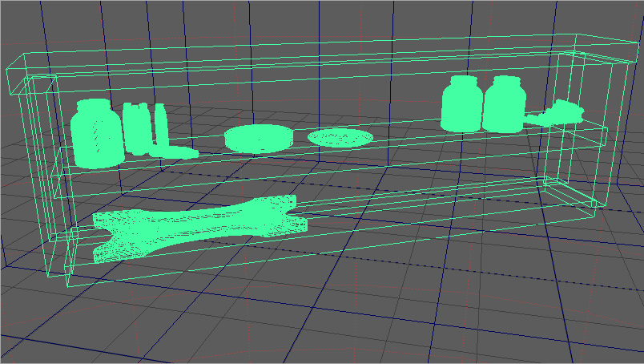The width and height of the screenshot is (644, 364).
Task: Select the thick round disc on the shelf
Action: pos(258,138)
